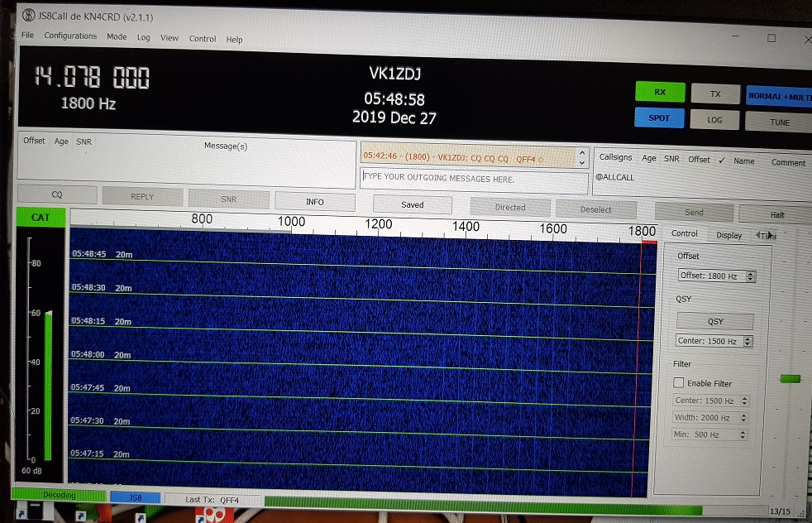Adjust the Filter Min 500 Hz spinner
Image resolution: width=812 pixels, height=523 pixels.
pyautogui.click(x=710, y=434)
